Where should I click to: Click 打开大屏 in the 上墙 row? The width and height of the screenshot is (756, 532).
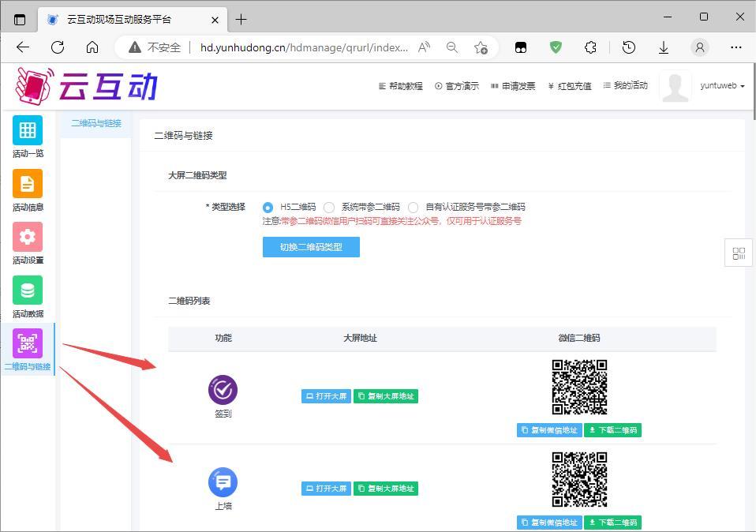click(326, 488)
